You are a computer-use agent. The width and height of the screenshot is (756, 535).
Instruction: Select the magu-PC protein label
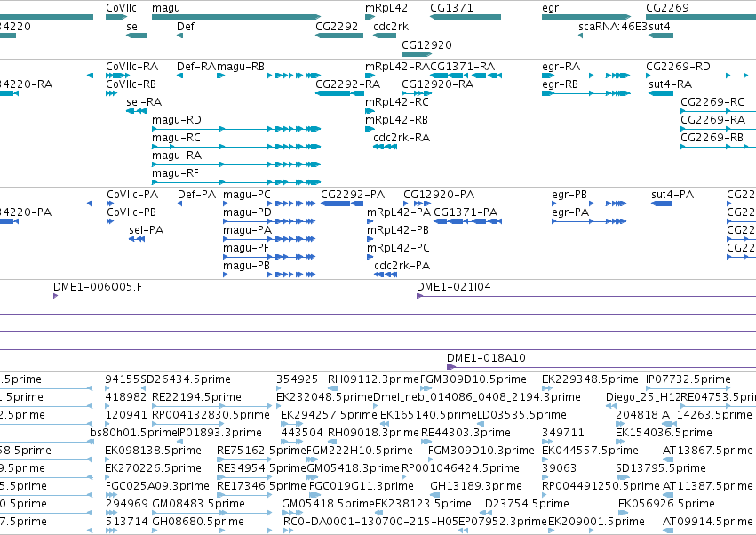(x=247, y=195)
